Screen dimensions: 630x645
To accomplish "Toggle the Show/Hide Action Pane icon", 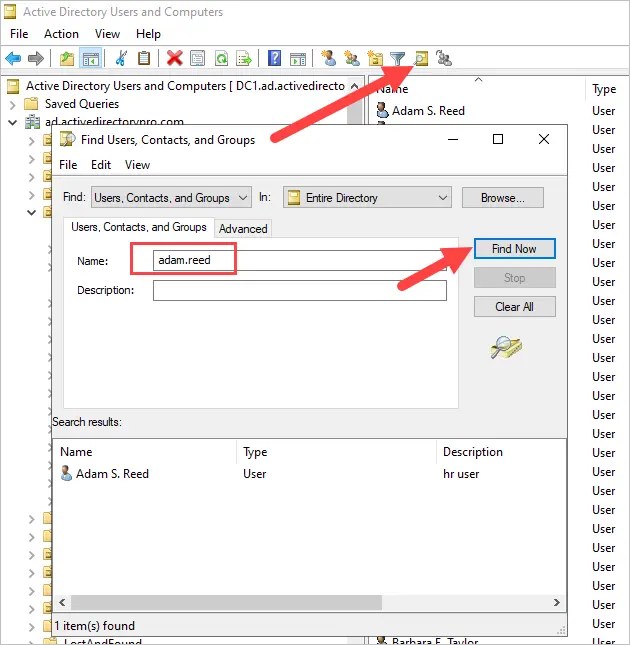I will 298,59.
